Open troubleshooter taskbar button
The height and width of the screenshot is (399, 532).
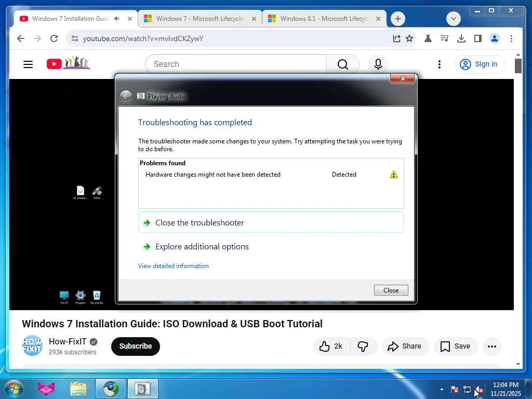click(142, 389)
